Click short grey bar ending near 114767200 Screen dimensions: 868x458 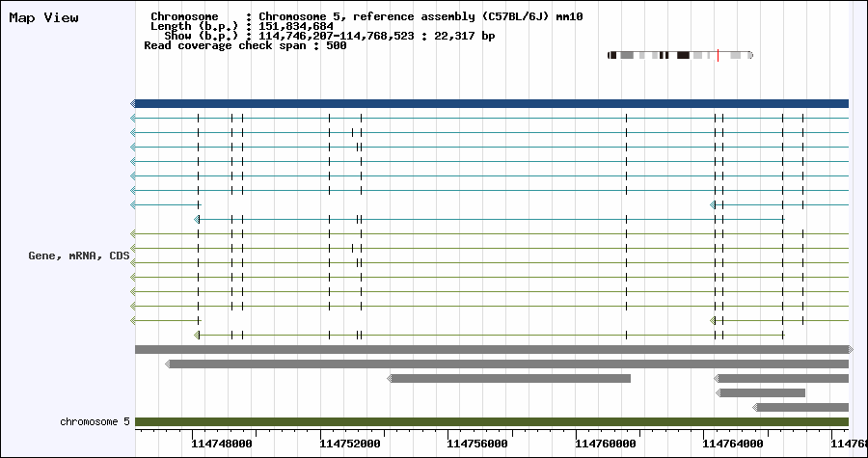[760, 392]
